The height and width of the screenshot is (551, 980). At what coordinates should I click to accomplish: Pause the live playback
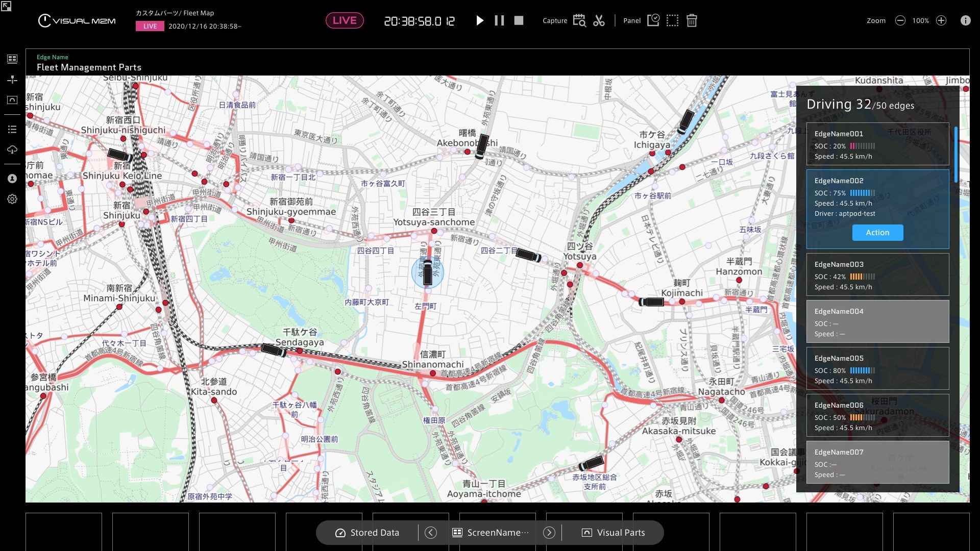pyautogui.click(x=499, y=20)
